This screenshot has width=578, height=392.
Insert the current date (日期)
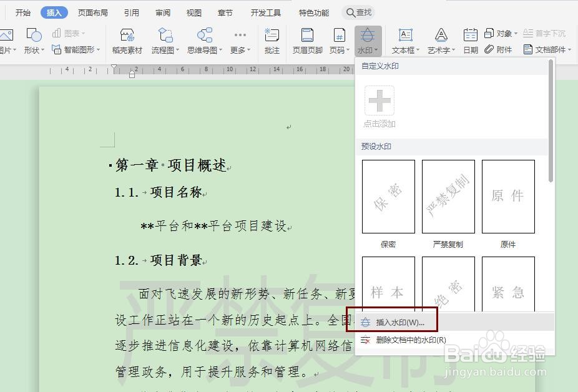(x=470, y=41)
